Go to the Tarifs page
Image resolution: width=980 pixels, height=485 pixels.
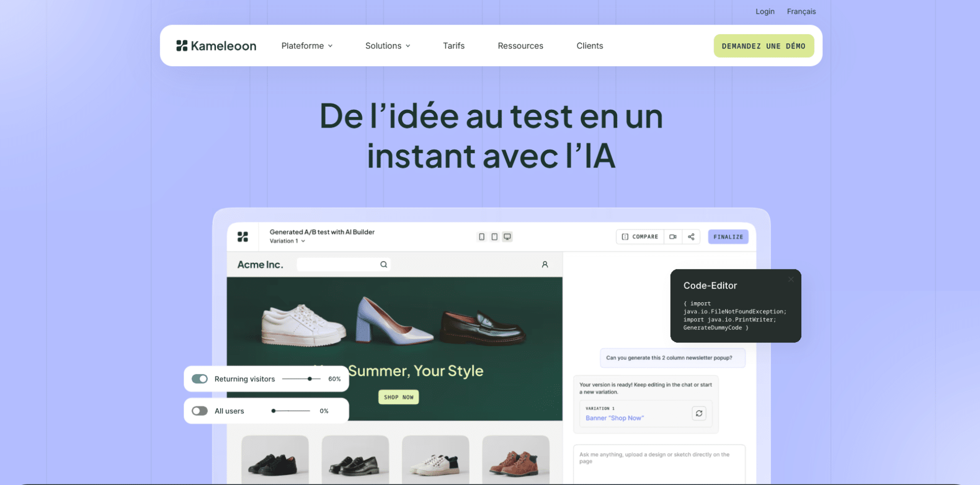(453, 46)
